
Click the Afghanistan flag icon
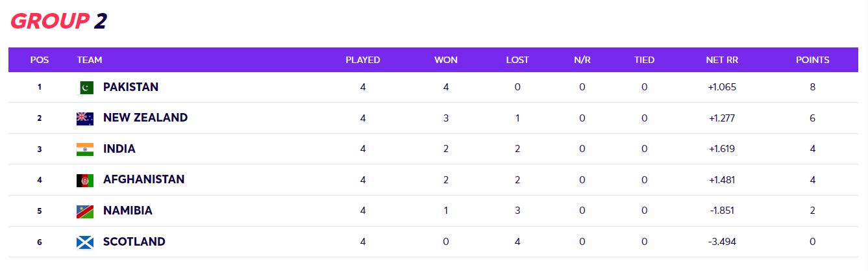click(85, 180)
